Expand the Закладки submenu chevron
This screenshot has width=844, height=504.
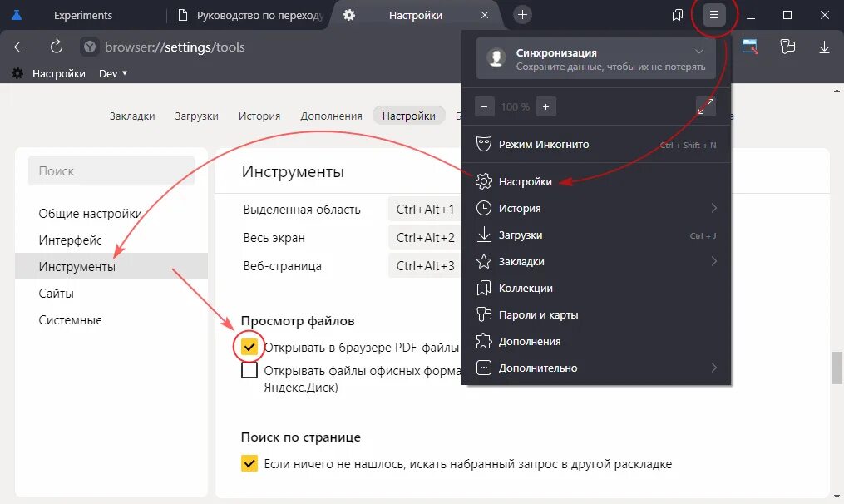715,261
